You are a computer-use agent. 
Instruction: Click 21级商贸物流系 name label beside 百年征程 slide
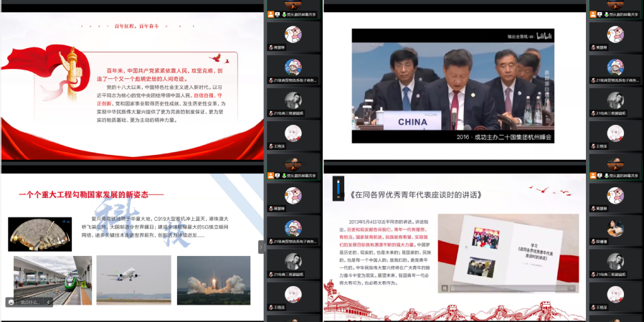pos(295,80)
